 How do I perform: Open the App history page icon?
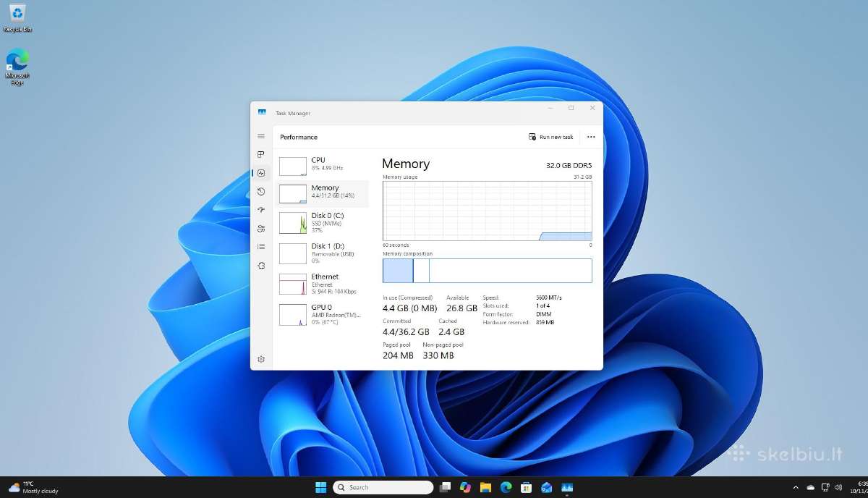(x=261, y=192)
